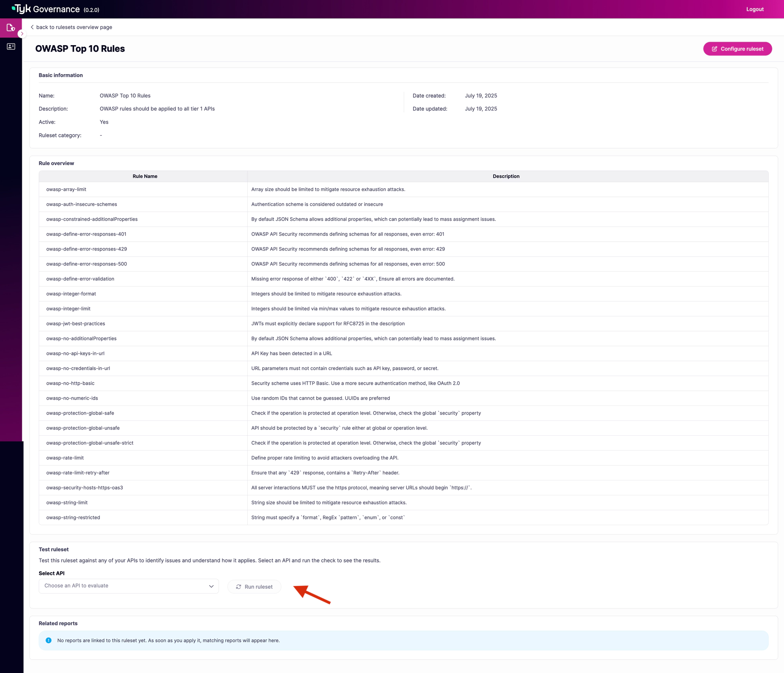Click the dropdown arrow in Select API
Screen dimensions: 784x673
[211, 586]
